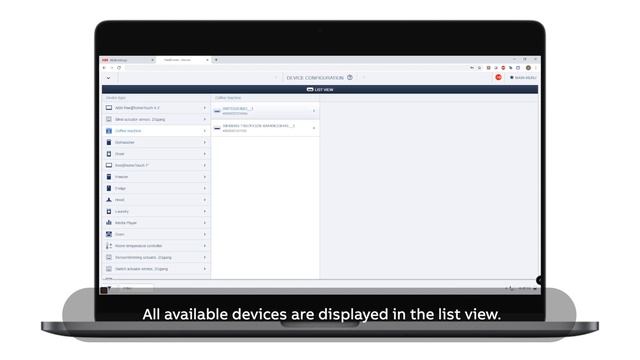Click the Dryer icon
640x360 pixels.
click(x=109, y=154)
